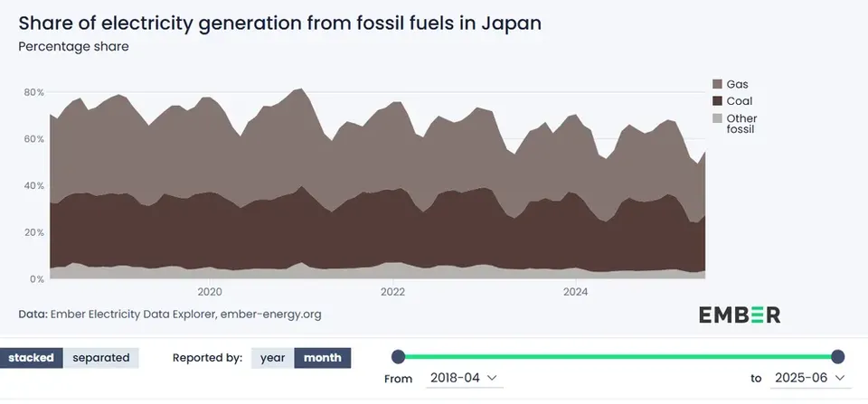Switch chart to stacked view
The width and height of the screenshot is (868, 404).
click(31, 358)
